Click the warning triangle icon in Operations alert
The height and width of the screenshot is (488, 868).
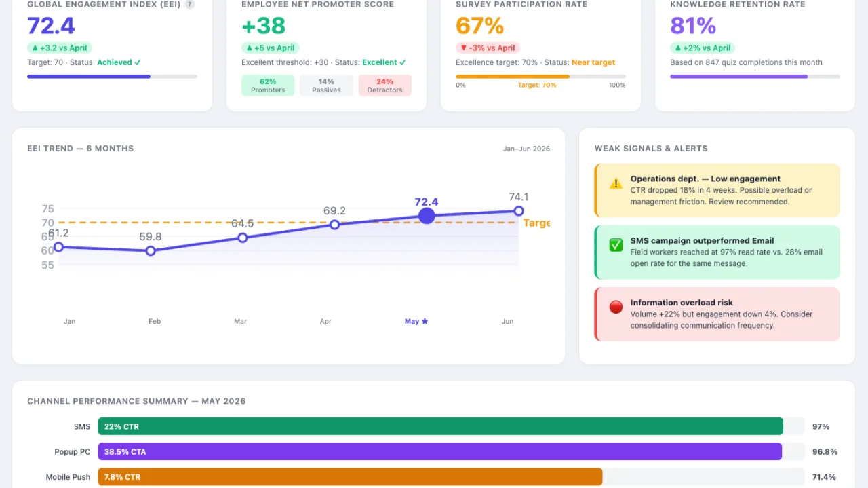(616, 183)
